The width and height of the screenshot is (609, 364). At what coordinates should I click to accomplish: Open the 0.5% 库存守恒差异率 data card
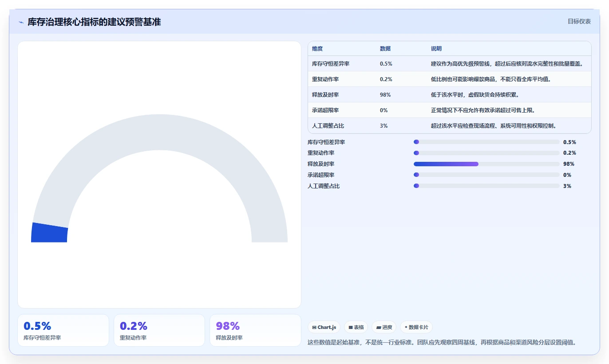point(63,330)
